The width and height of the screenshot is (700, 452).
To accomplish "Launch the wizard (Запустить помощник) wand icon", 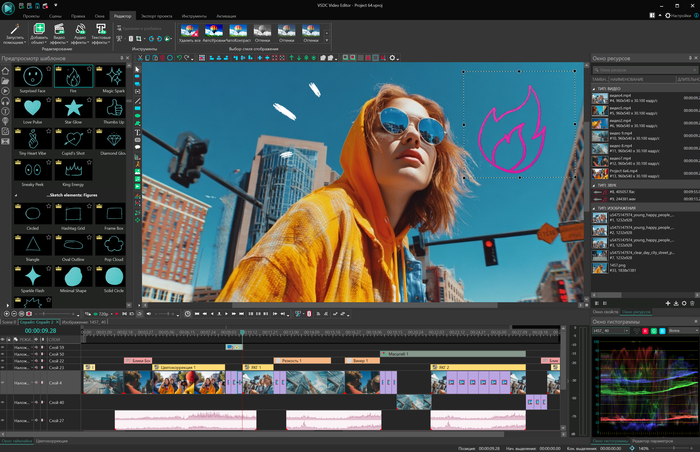I will tap(15, 33).
